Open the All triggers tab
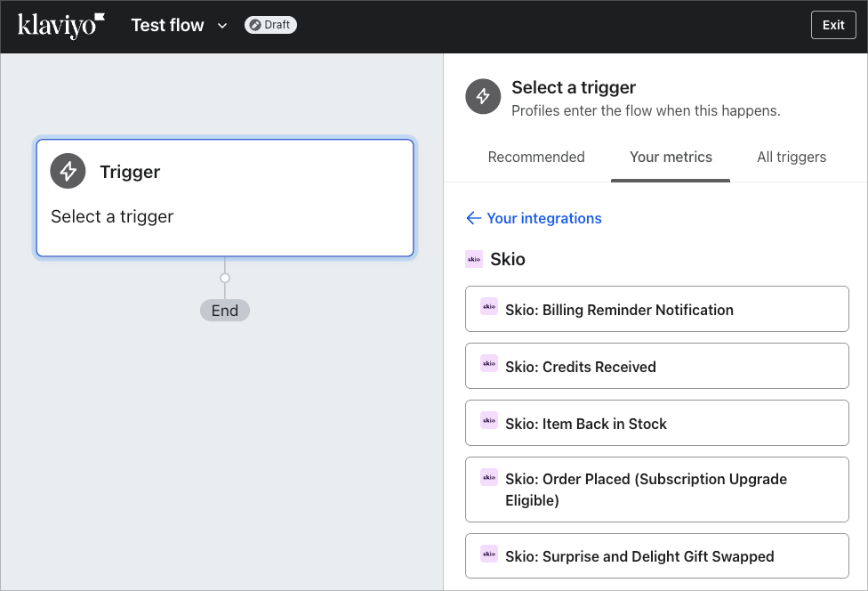Image resolution: width=868 pixels, height=591 pixels. point(792,158)
